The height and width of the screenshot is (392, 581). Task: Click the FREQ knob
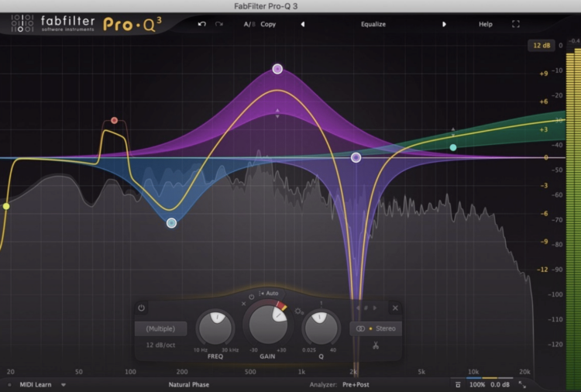pos(215,328)
